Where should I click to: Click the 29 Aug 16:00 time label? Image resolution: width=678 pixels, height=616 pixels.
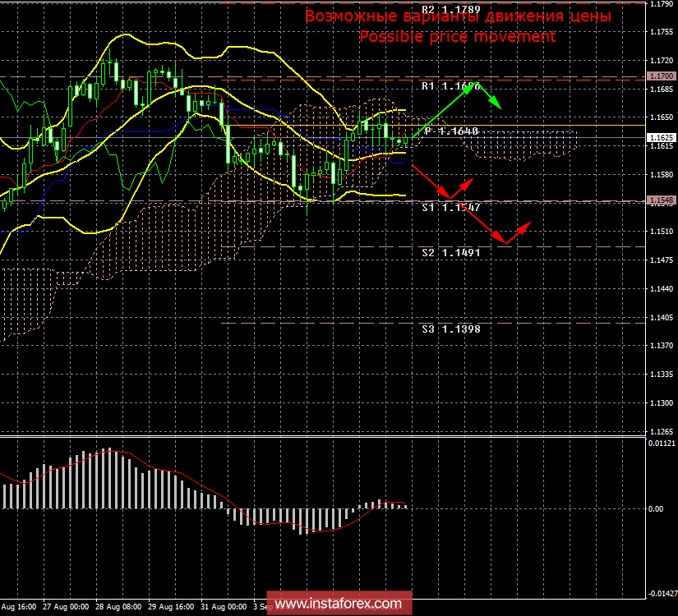171,606
